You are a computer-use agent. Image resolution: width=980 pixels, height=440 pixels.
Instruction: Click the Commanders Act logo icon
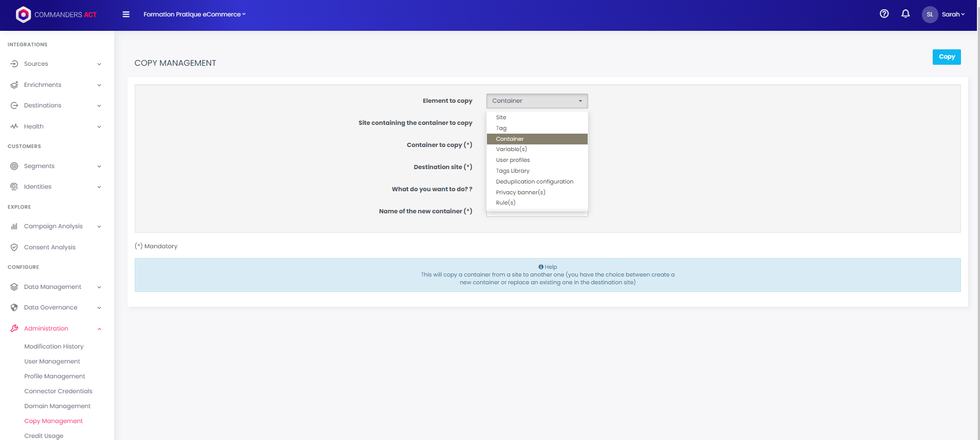click(23, 14)
